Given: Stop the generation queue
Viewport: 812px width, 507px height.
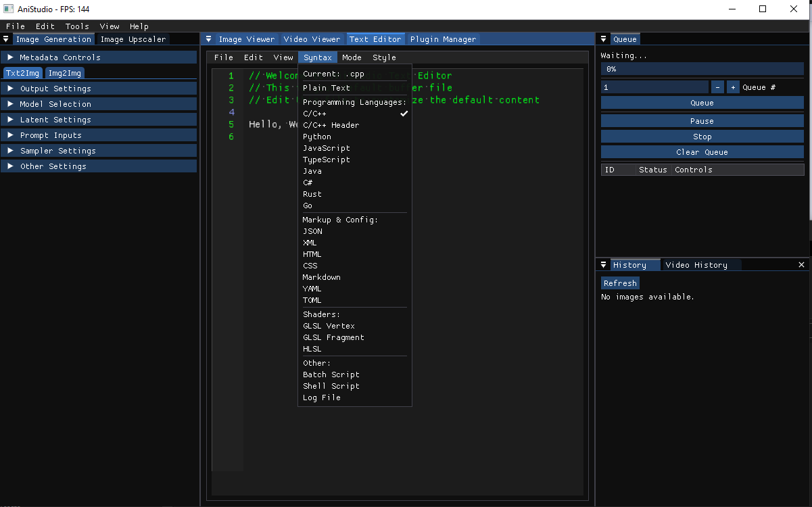Looking at the screenshot, I should (702, 137).
